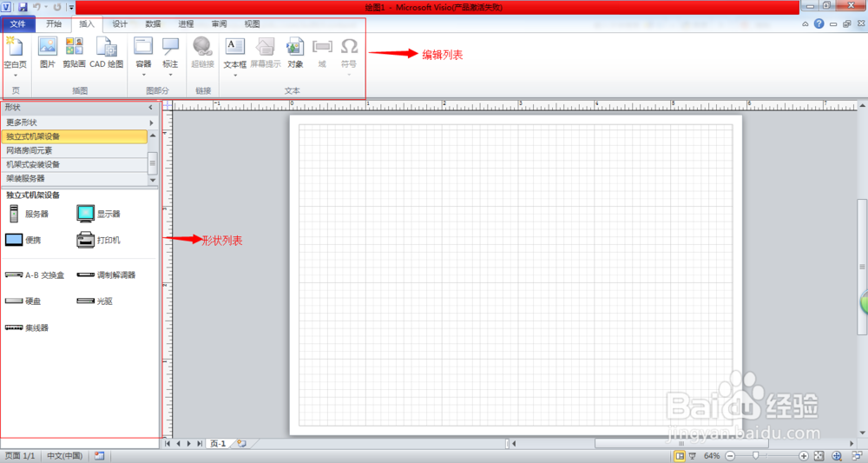Insert a CAD 绘图 drawing
Screen dimensions: 868x463
(107, 53)
